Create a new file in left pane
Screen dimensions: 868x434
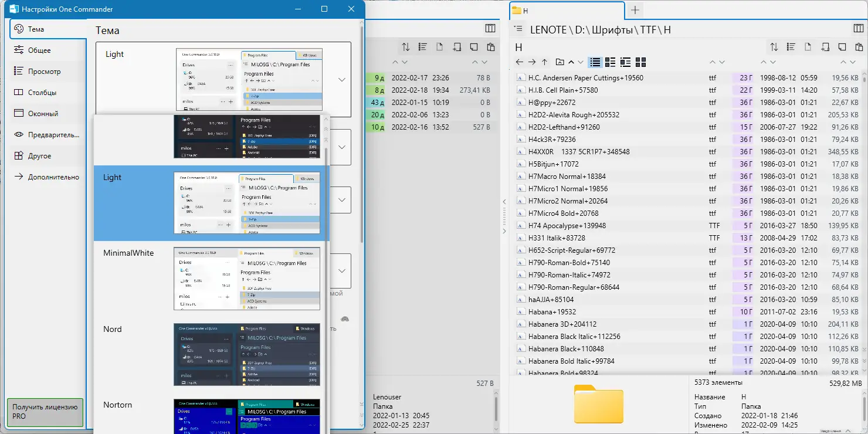[440, 47]
